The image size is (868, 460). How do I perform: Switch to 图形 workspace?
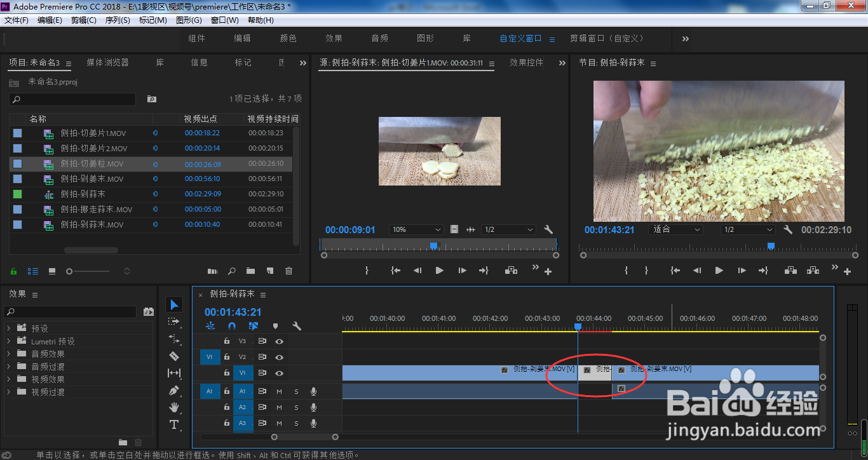click(x=426, y=38)
